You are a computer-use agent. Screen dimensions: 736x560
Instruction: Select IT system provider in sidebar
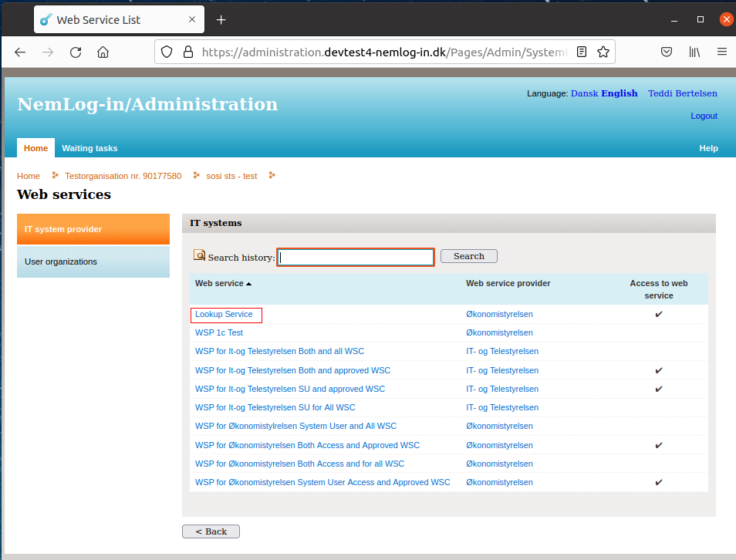coord(93,229)
